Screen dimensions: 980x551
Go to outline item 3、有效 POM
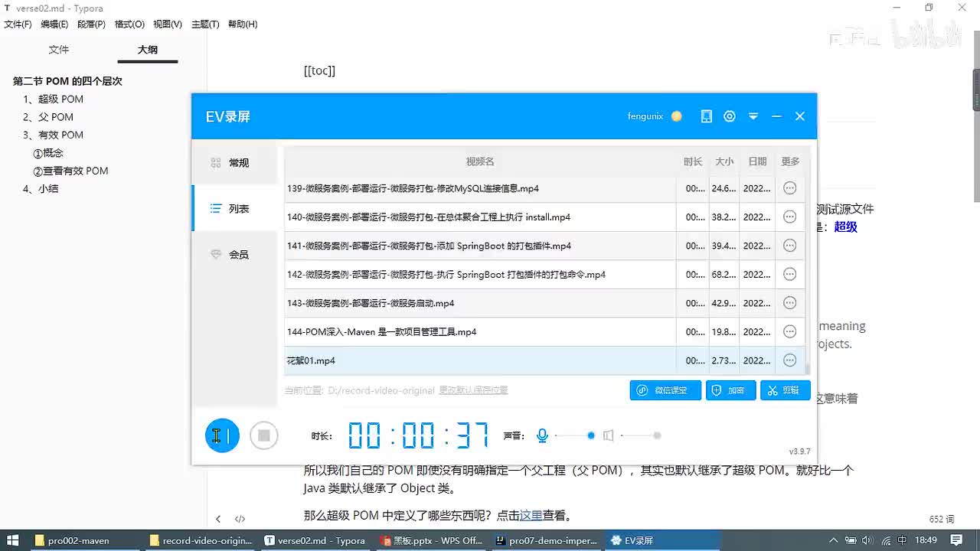[x=54, y=135]
